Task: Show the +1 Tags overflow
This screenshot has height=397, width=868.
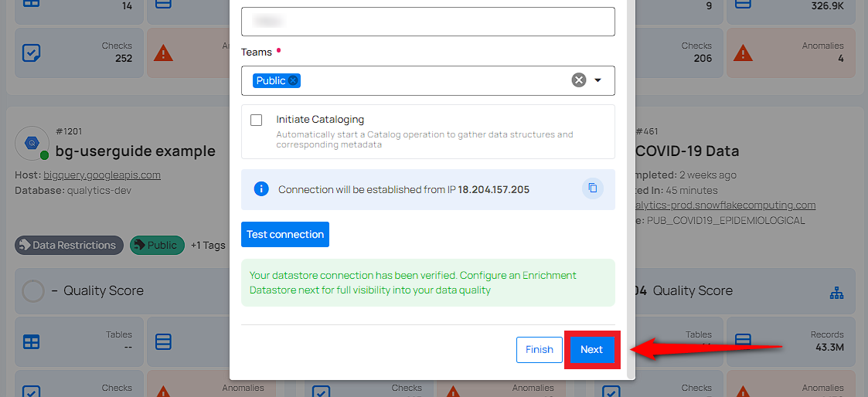Action: tap(208, 246)
